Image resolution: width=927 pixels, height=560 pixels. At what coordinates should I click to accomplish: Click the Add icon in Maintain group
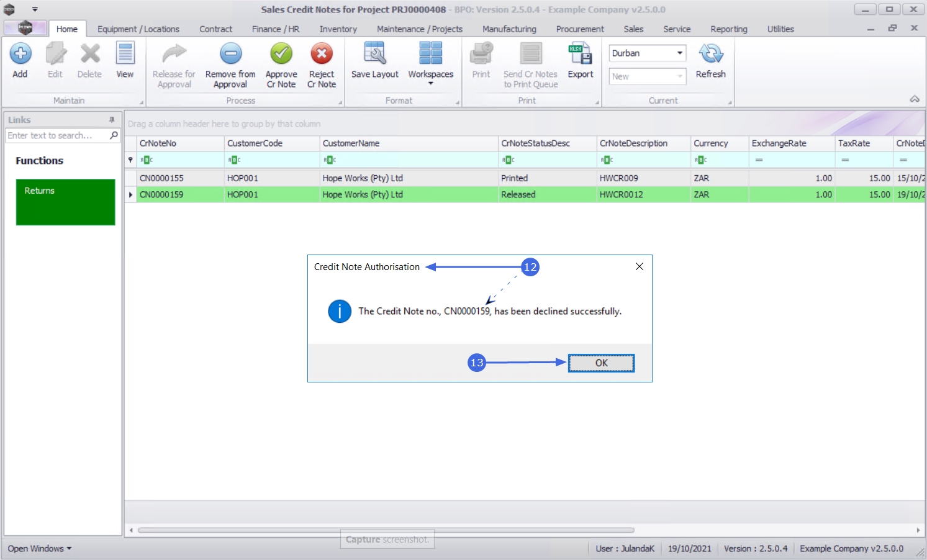20,54
